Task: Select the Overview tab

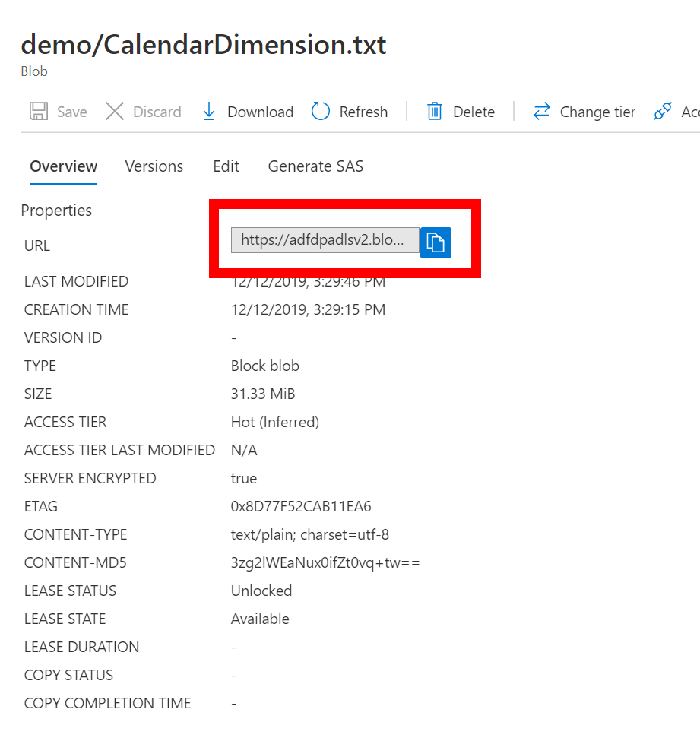Action: coord(63,166)
